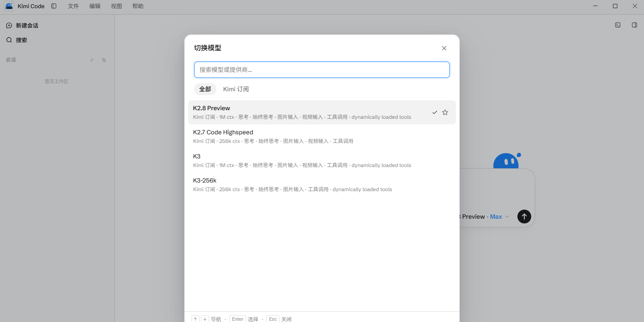Screen dimensions: 644x322
Task: Toggle the sidebar panel icon in title bar
Action: click(x=54, y=6)
